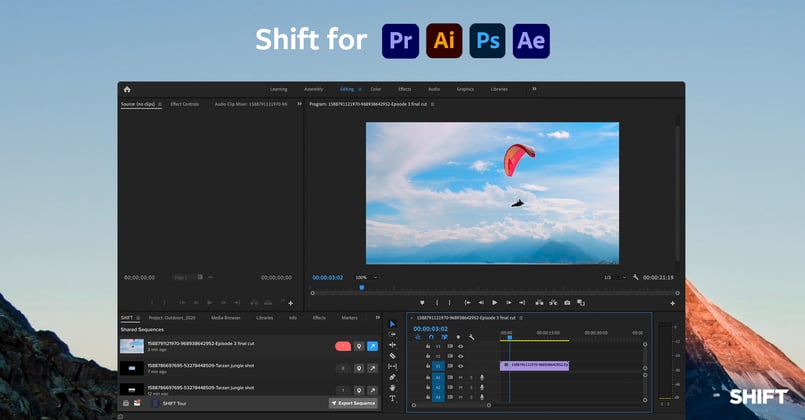Toggle A1 track targeting button
The height and width of the screenshot is (420, 805).
click(438, 377)
